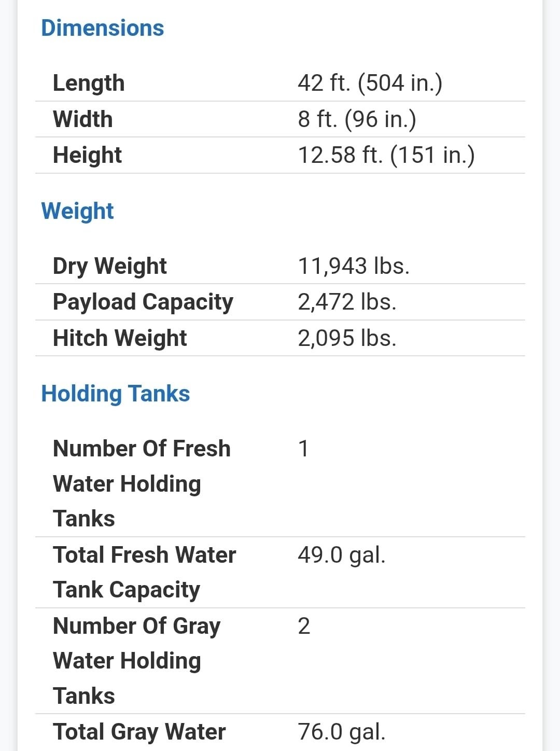Tap the 42 ft. (504 in.) value
The width and height of the screenshot is (560, 751).
coord(370,83)
